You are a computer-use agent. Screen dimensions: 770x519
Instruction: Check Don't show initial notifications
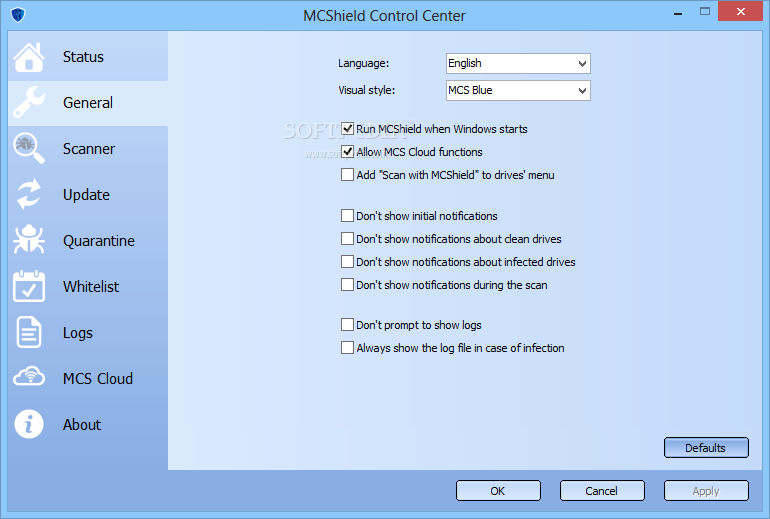click(x=347, y=216)
